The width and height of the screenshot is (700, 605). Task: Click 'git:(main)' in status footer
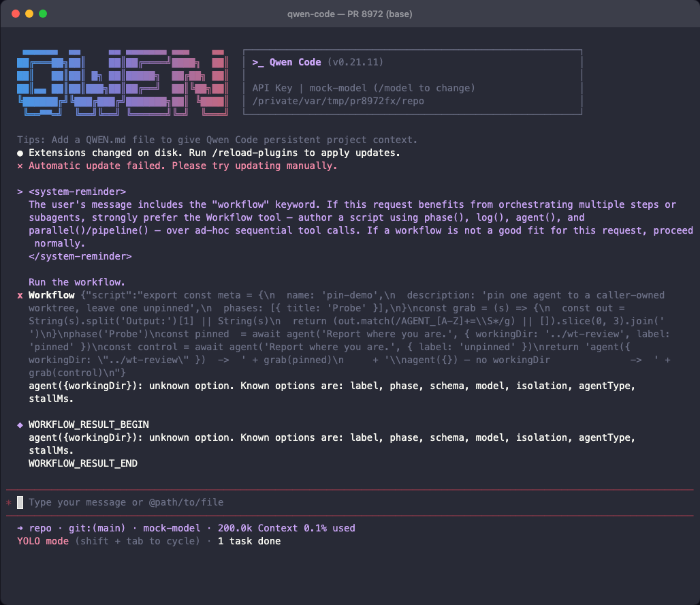click(x=97, y=528)
